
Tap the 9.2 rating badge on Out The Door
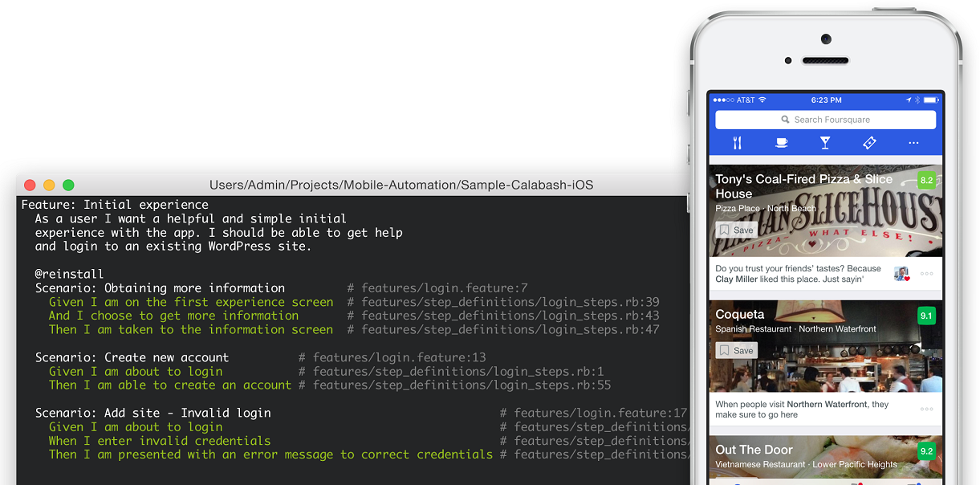[x=926, y=451]
